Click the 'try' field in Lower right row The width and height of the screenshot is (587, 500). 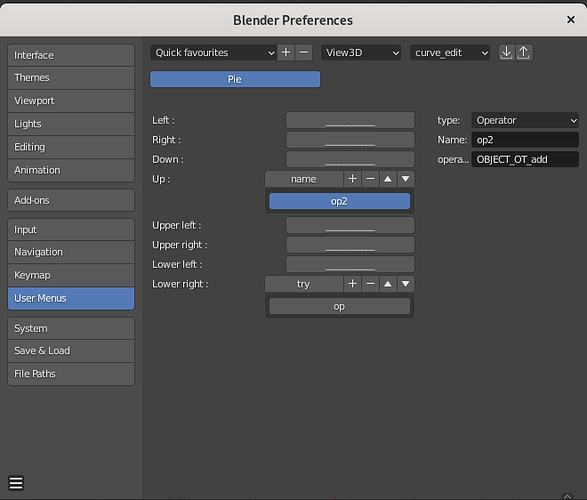(304, 284)
